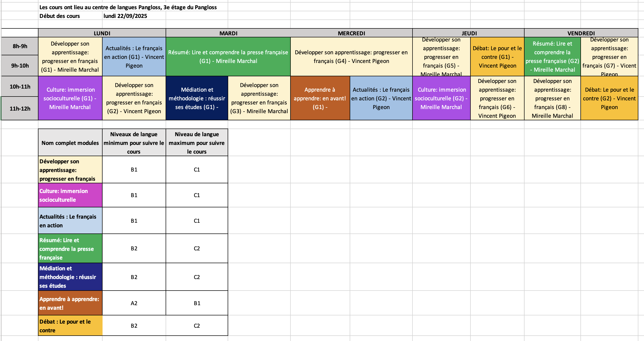
Task: Click the B2 minimum level in the Résumé row
Action: pos(134,249)
